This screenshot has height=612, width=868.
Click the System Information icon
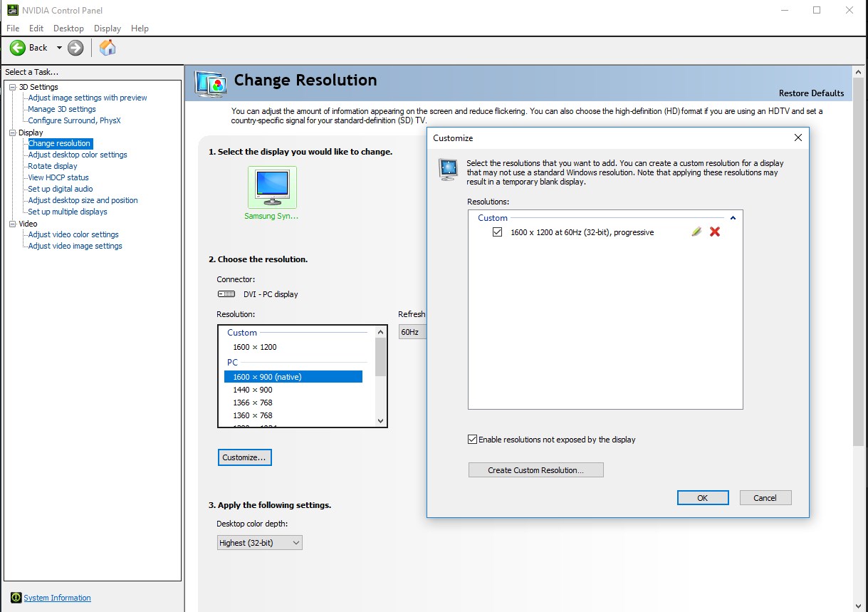pos(16,598)
